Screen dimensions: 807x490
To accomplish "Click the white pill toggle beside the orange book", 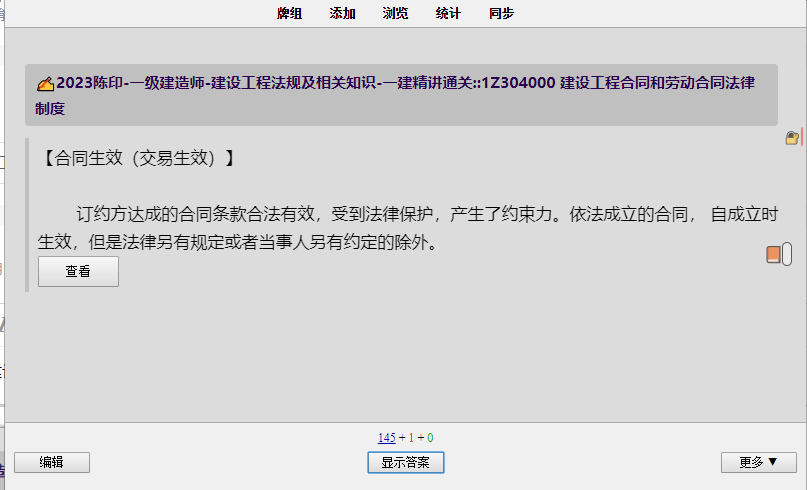I will point(787,254).
